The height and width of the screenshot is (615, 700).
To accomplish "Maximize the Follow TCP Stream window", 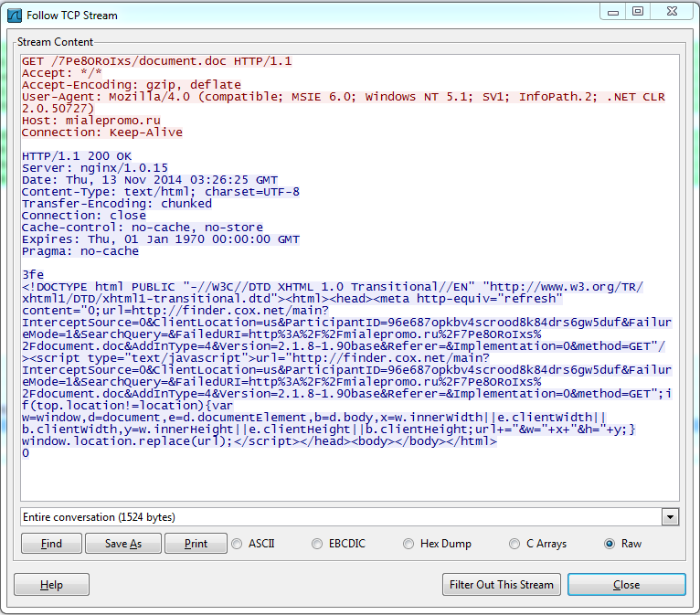I will 638,12.
